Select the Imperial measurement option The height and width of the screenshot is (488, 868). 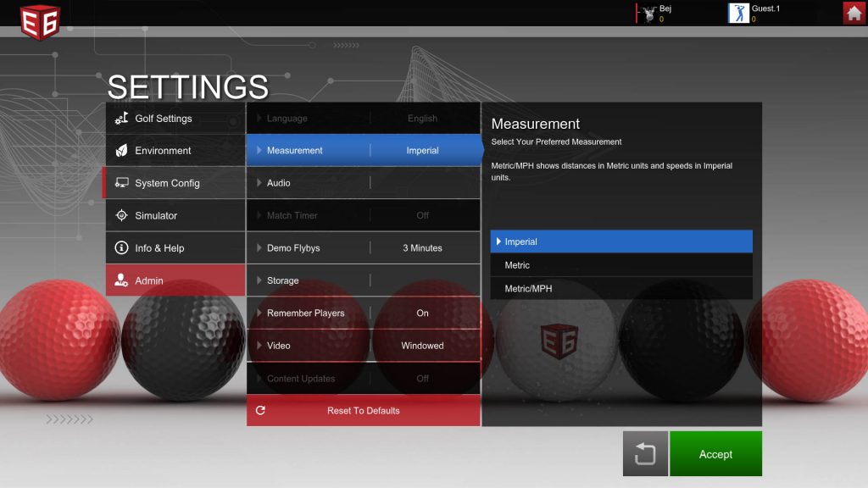(x=621, y=241)
